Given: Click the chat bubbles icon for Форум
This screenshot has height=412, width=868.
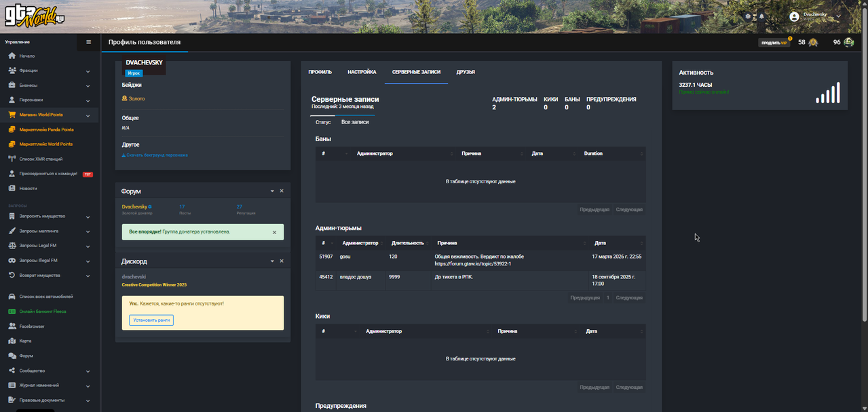Looking at the screenshot, I should pyautogui.click(x=12, y=356).
